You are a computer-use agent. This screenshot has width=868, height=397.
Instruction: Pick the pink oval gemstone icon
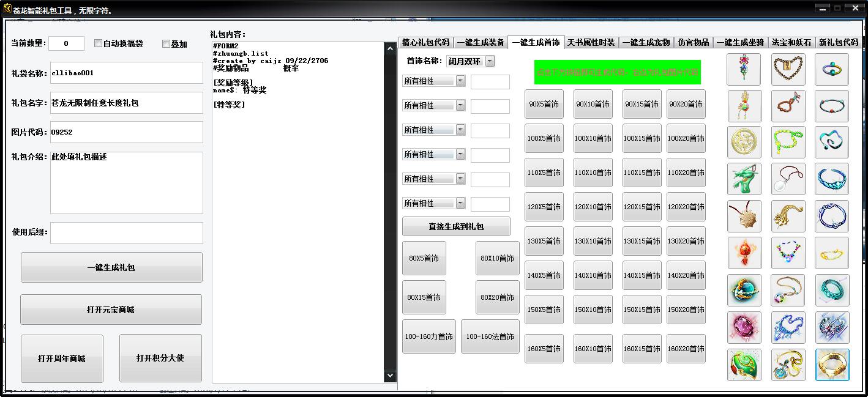coord(744,328)
